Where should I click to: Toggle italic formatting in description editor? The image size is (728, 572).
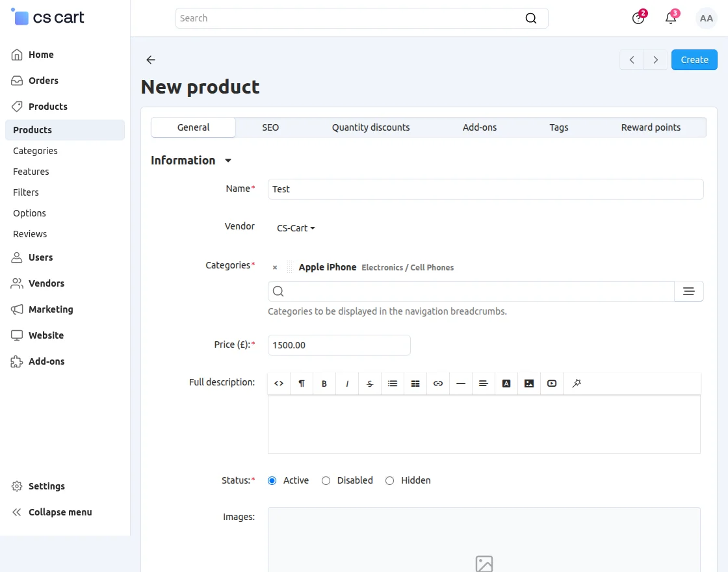tap(347, 383)
